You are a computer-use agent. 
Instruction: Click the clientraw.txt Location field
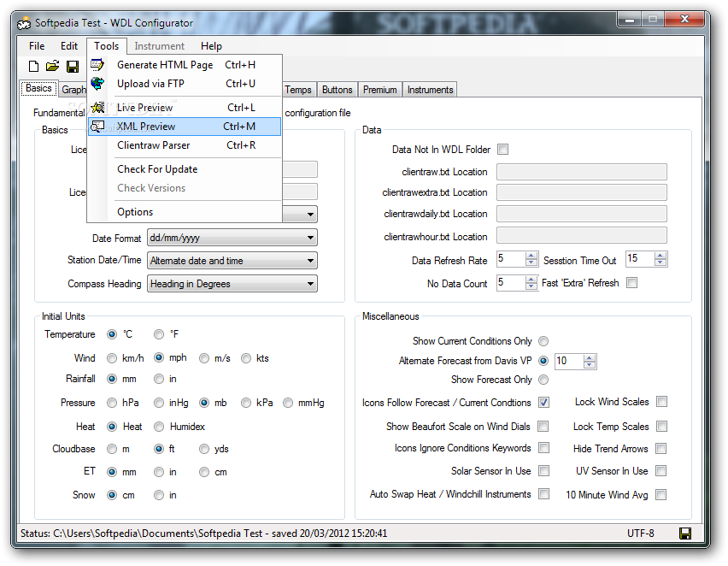[x=582, y=172]
